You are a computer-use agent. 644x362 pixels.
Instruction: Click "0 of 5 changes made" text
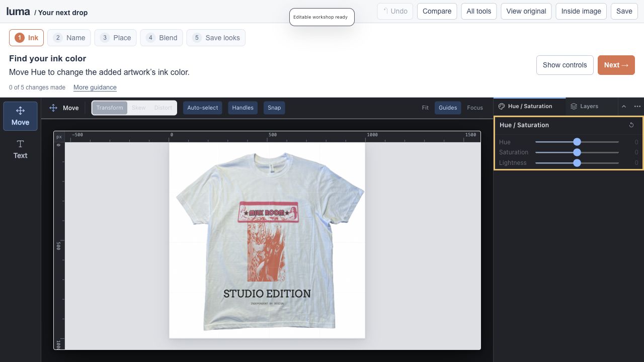click(x=37, y=87)
